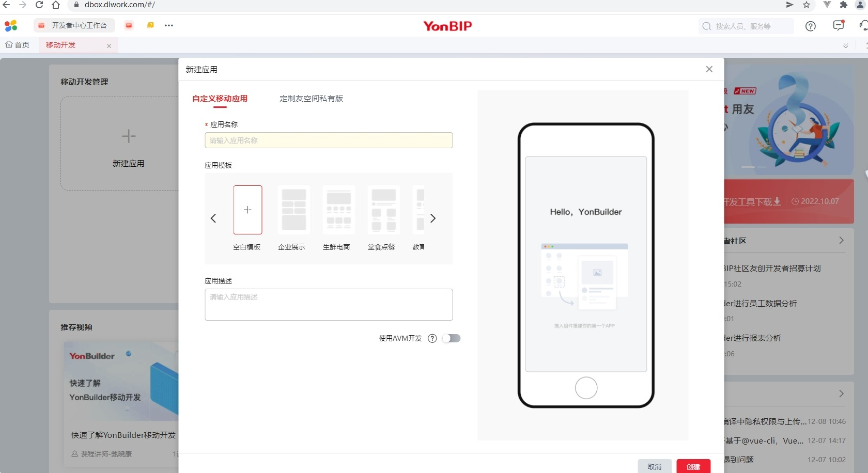Click the 新建应用 plus card
The height and width of the screenshot is (473, 868).
[x=128, y=143]
